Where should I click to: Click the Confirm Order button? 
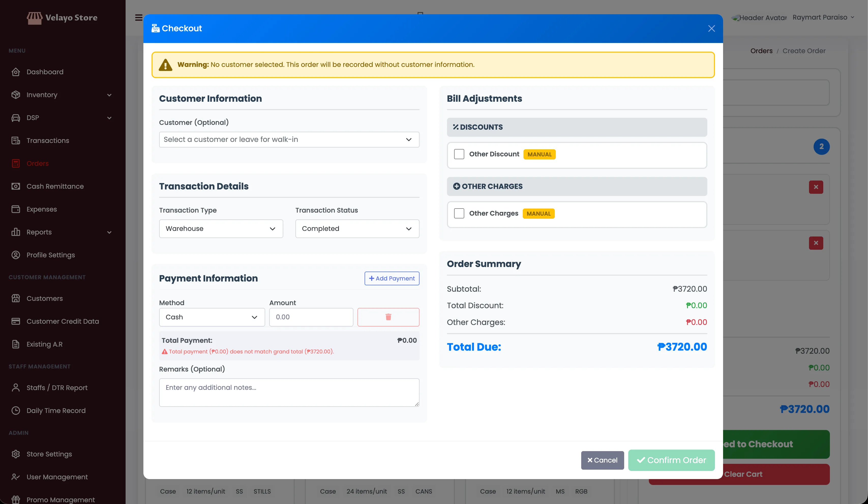click(x=671, y=460)
